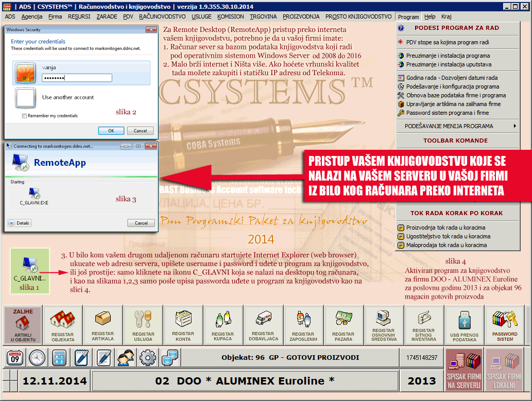Open the KOMISION menu
532x401 pixels.
pos(231,16)
